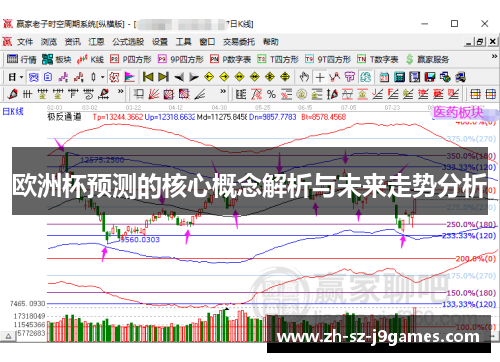
Task: Click the 极反通道 indicator name
Action: point(64,117)
